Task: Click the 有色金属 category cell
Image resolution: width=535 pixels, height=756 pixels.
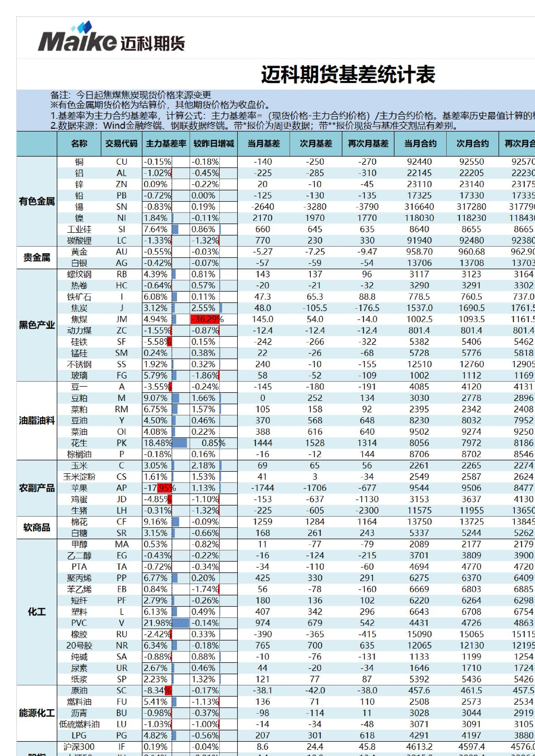Action: (37, 201)
